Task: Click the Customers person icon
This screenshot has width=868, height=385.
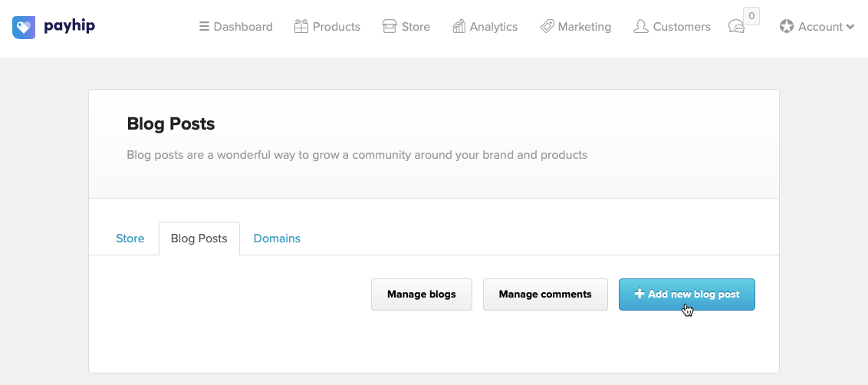Action: point(641,27)
